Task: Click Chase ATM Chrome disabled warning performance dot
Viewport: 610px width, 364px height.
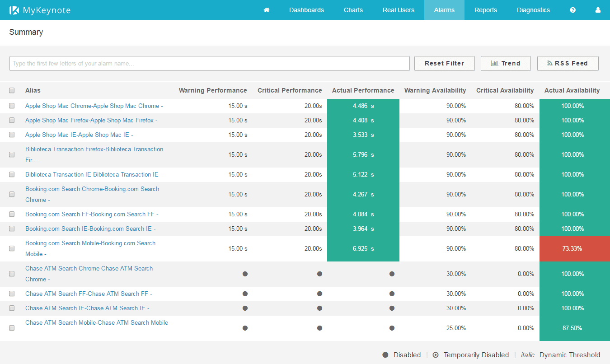Action: click(245, 274)
